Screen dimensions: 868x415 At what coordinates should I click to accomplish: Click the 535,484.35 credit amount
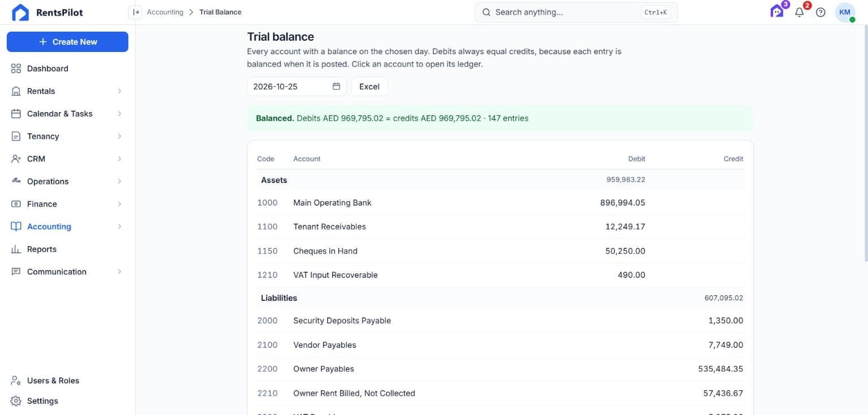(721, 369)
